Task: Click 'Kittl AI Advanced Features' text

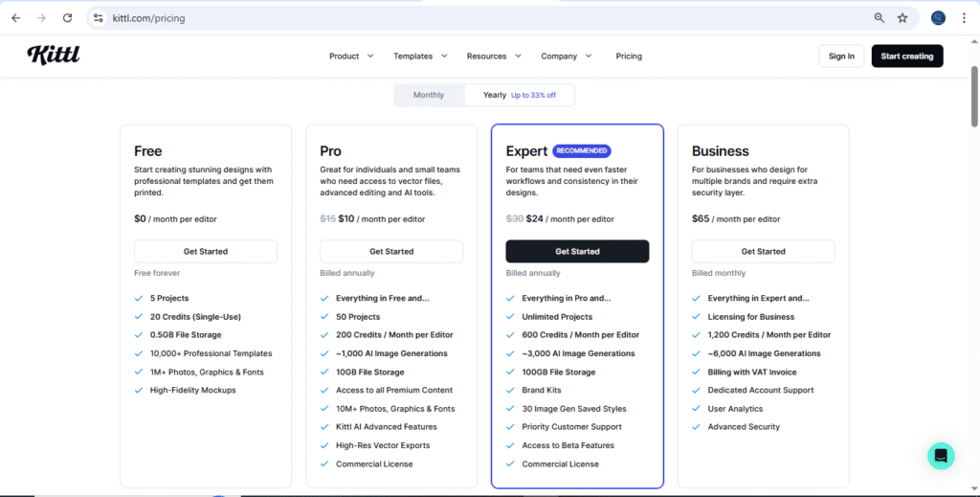Action: tap(387, 427)
